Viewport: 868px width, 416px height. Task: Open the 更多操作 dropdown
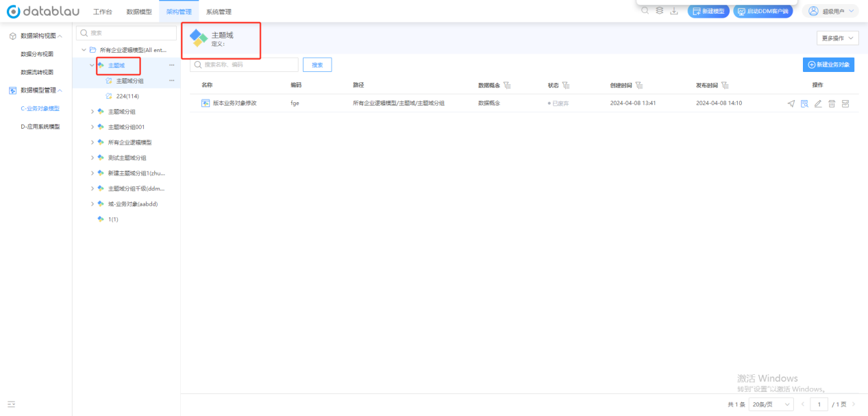[x=837, y=38]
